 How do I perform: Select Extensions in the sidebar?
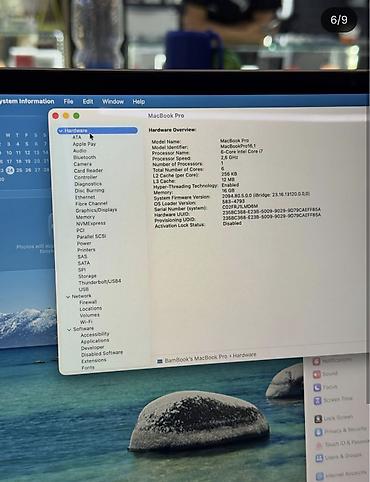[x=94, y=361]
